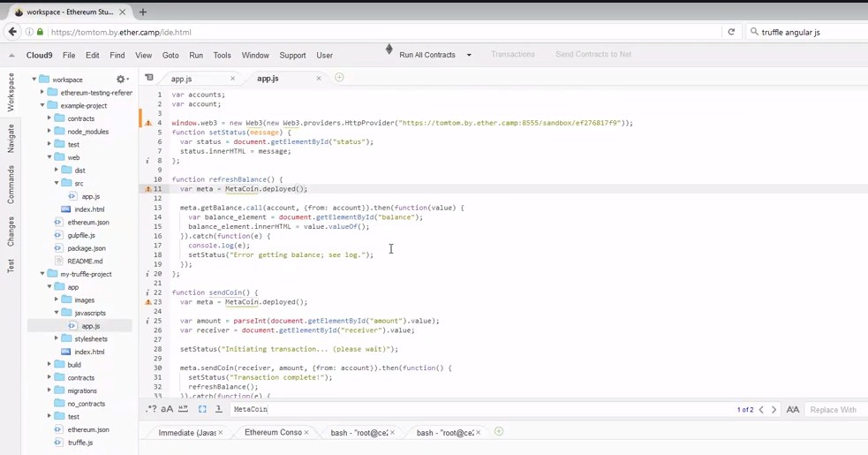Click warning icon on line 23
The height and width of the screenshot is (455, 868).
[148, 302]
